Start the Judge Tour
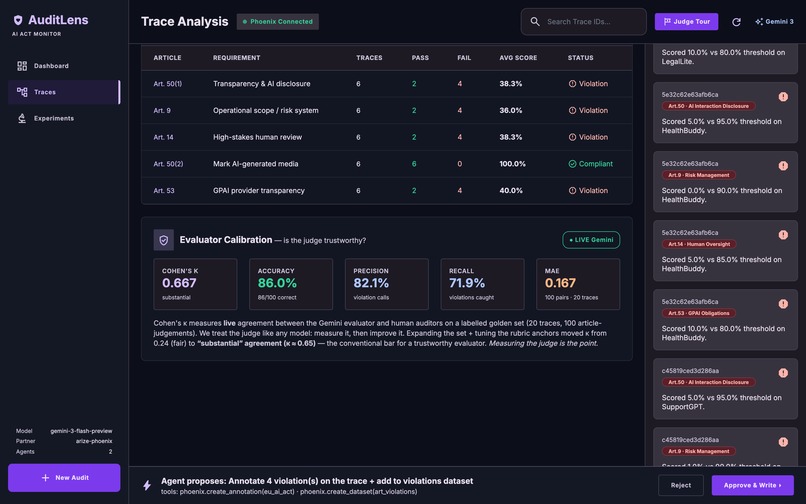This screenshot has width=806, height=504. point(686,22)
